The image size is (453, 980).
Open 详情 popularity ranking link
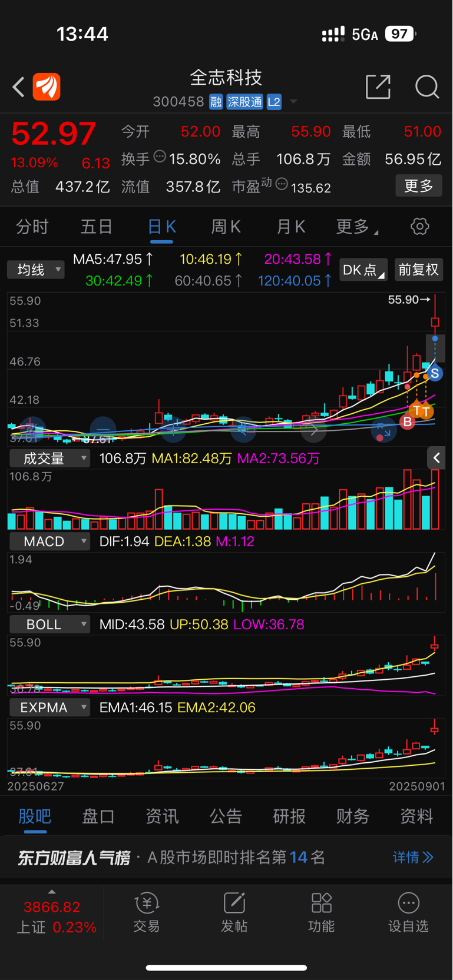[413, 857]
